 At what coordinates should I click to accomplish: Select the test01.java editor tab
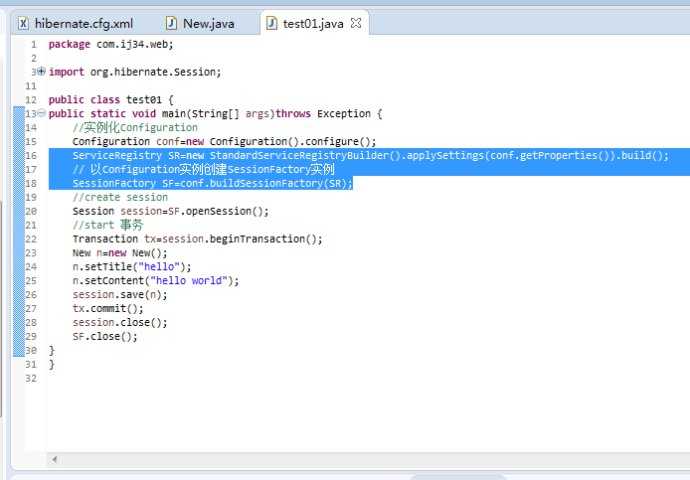click(x=313, y=23)
